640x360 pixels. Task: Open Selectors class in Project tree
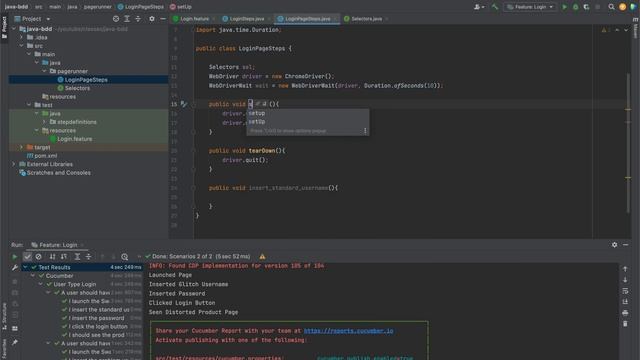77,88
